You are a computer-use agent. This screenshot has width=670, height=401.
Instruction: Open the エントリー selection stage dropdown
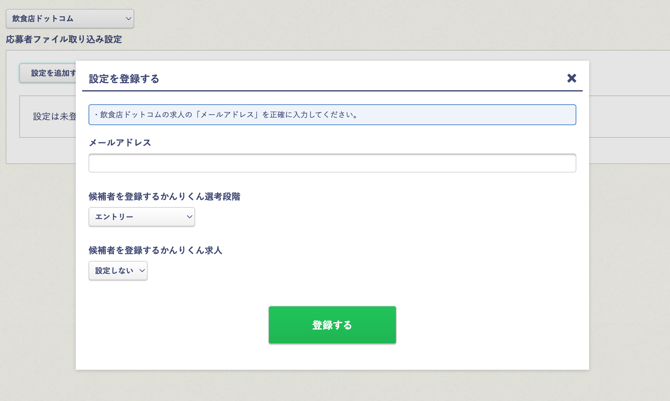[141, 217]
